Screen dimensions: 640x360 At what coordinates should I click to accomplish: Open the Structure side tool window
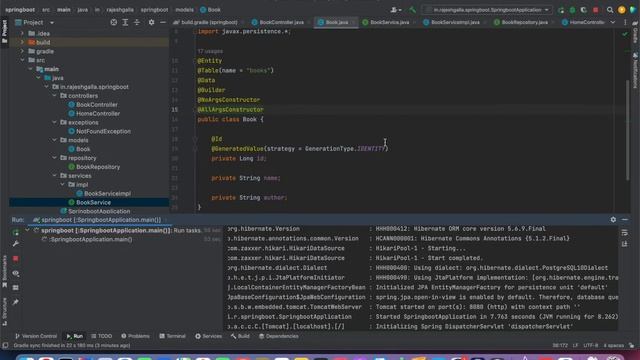tap(4, 312)
